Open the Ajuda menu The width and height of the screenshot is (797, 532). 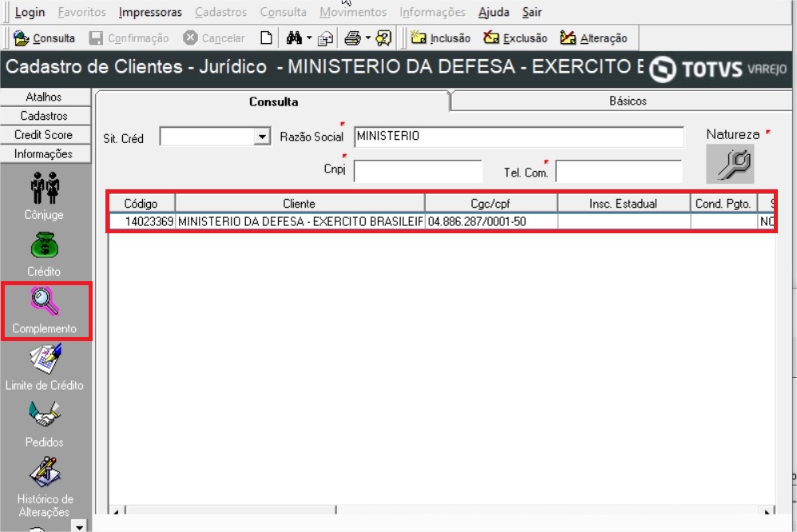pyautogui.click(x=494, y=12)
